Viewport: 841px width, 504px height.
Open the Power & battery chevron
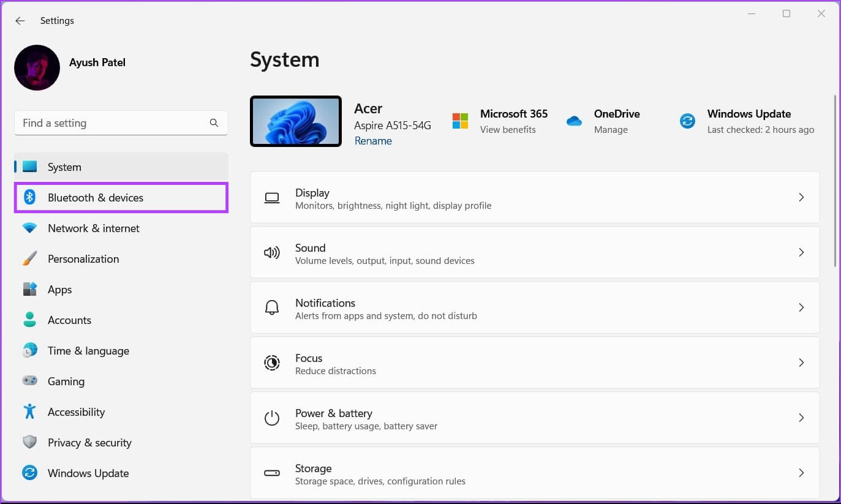coord(801,418)
